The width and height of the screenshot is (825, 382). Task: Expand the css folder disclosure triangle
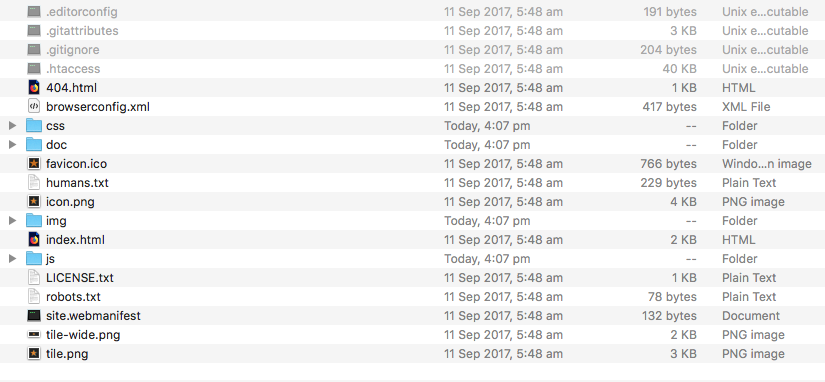(13, 126)
